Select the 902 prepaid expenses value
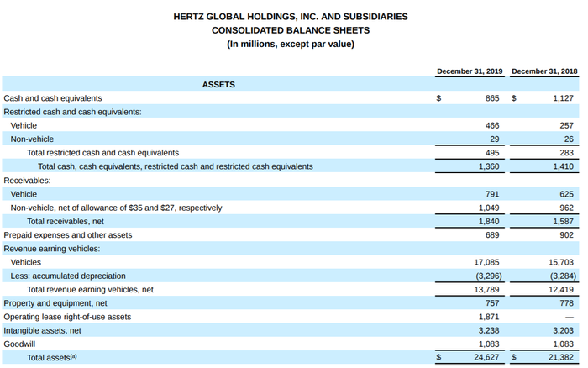This screenshot has width=588, height=368. (567, 235)
